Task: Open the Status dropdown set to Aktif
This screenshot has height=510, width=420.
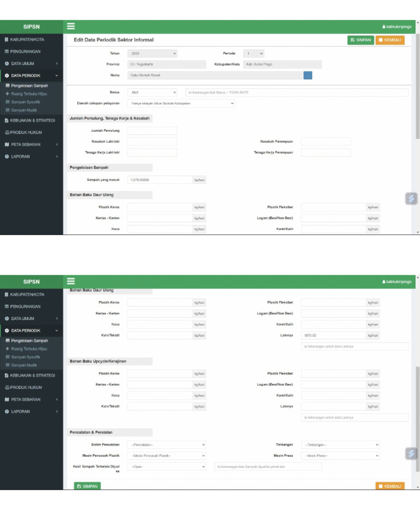Action: point(152,92)
